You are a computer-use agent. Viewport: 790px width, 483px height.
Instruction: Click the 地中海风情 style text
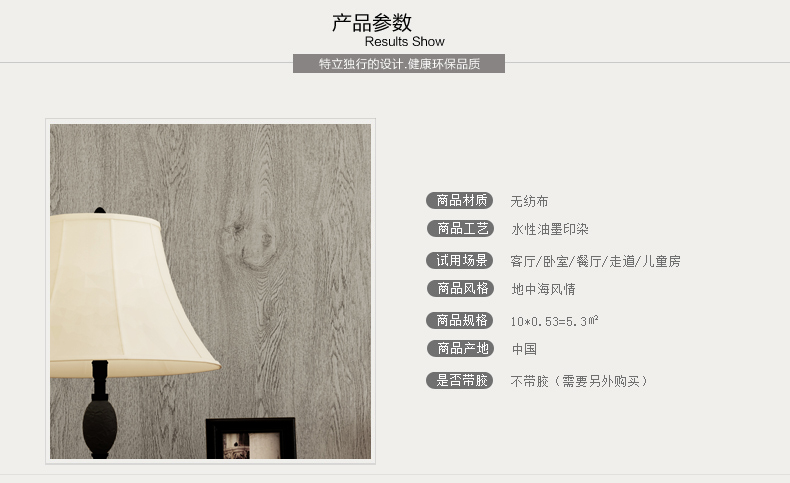[543, 289]
